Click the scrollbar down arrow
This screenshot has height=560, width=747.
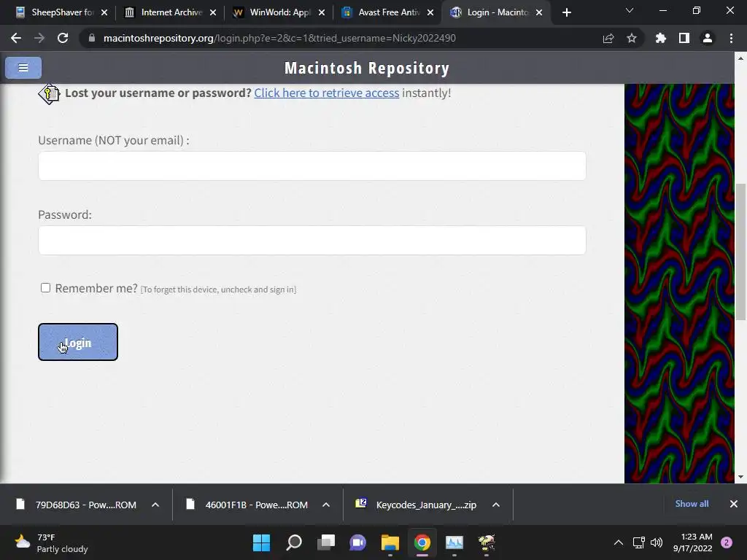(740, 477)
